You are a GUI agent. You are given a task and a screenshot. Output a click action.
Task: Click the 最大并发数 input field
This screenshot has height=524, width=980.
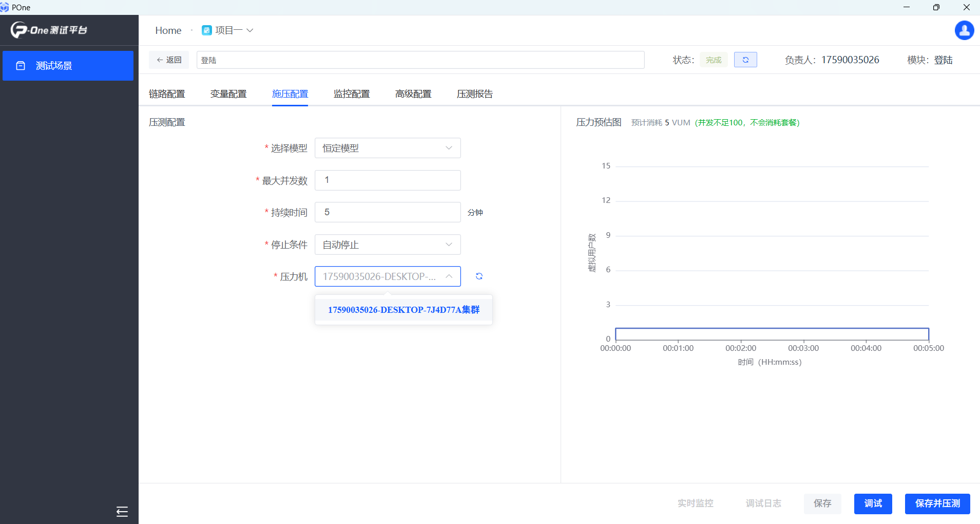pos(387,180)
